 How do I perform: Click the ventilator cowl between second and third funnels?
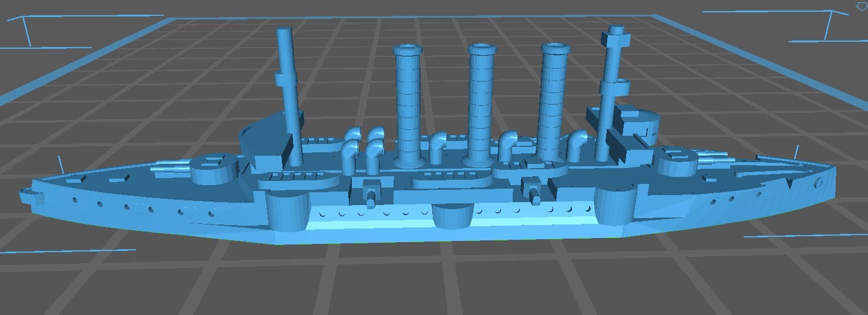coord(510,147)
